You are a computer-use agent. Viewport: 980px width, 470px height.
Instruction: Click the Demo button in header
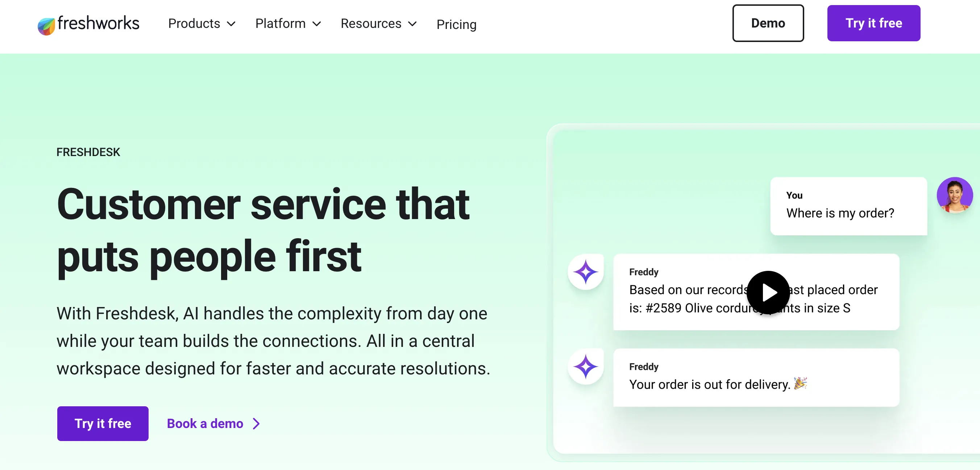pyautogui.click(x=768, y=23)
